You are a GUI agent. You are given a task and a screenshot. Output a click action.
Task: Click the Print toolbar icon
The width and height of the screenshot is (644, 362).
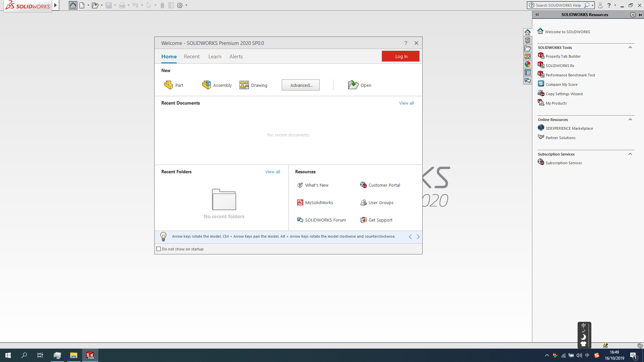coord(122,5)
